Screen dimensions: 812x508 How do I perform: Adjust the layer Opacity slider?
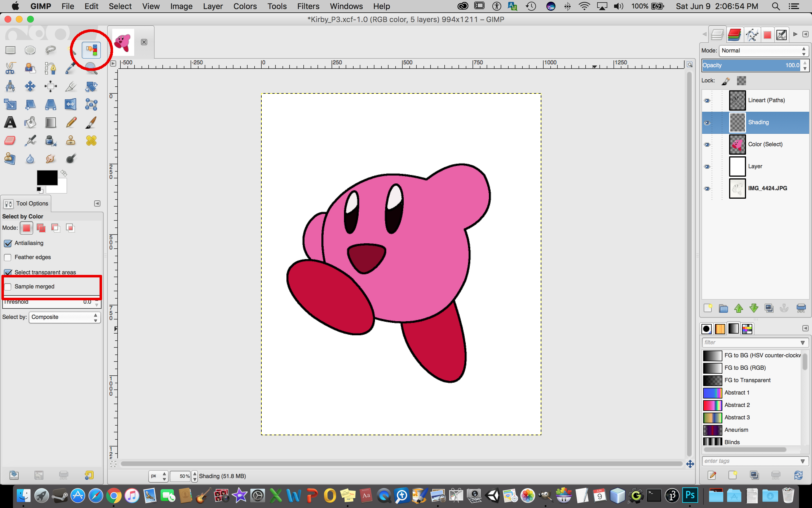[x=751, y=65]
